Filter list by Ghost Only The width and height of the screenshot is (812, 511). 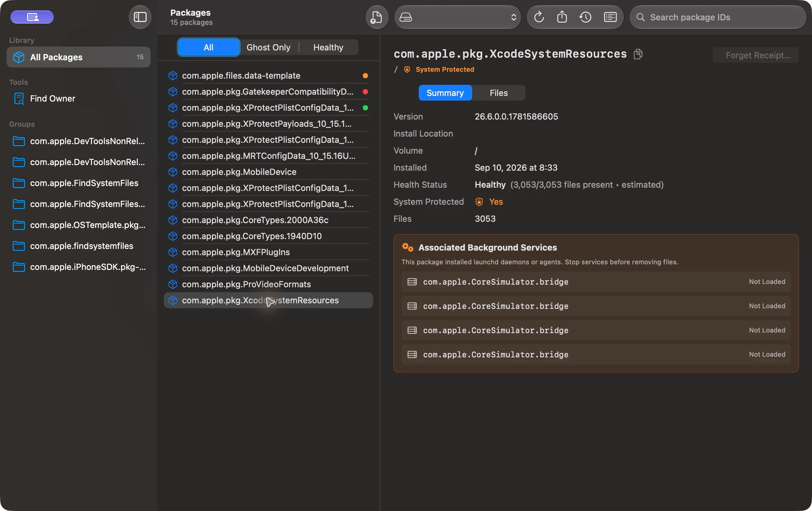point(268,47)
